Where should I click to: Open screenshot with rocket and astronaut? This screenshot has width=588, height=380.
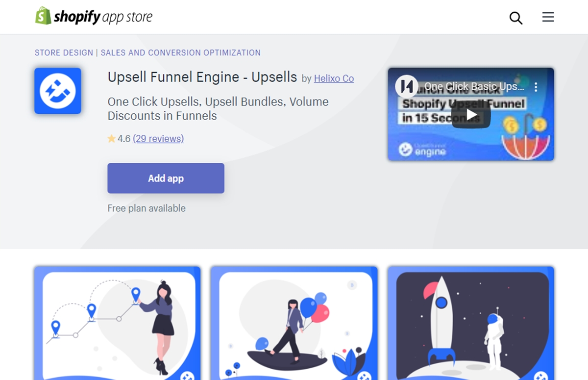(x=471, y=323)
